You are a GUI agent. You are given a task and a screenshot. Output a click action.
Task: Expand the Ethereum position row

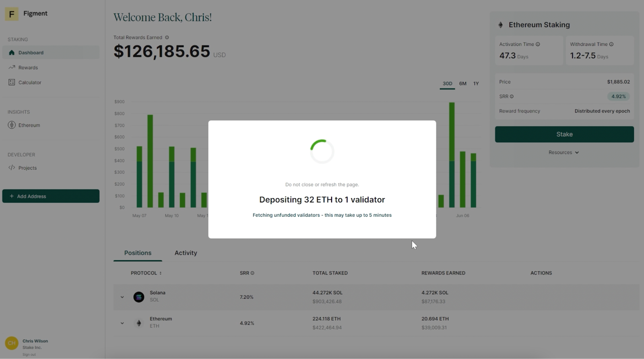(x=122, y=323)
